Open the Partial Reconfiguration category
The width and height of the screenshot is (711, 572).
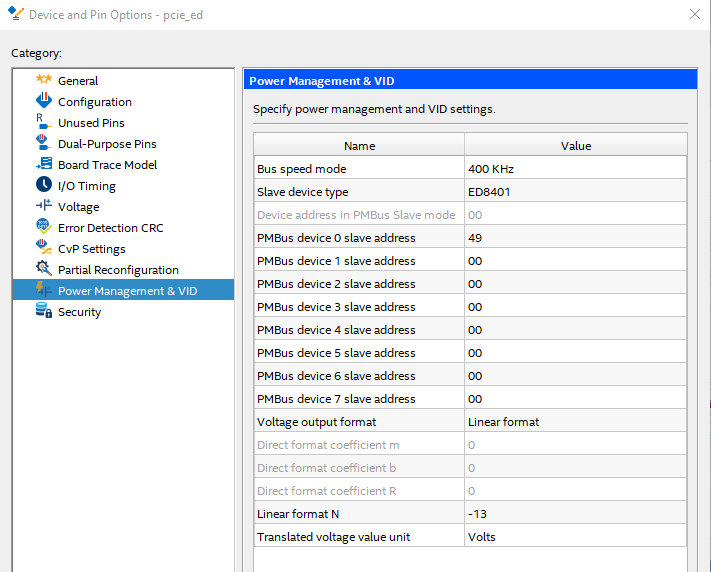tap(118, 270)
